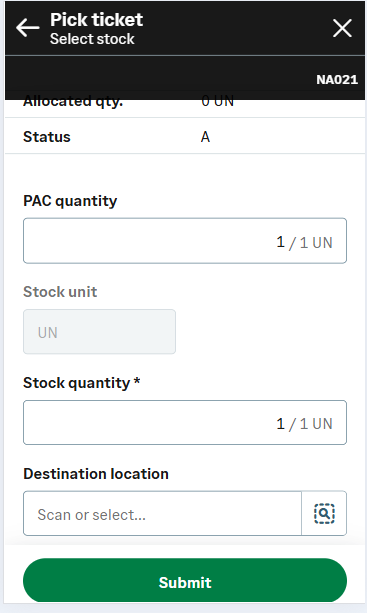Click the PAC quantity label
This screenshot has height=613, width=367.
(70, 201)
